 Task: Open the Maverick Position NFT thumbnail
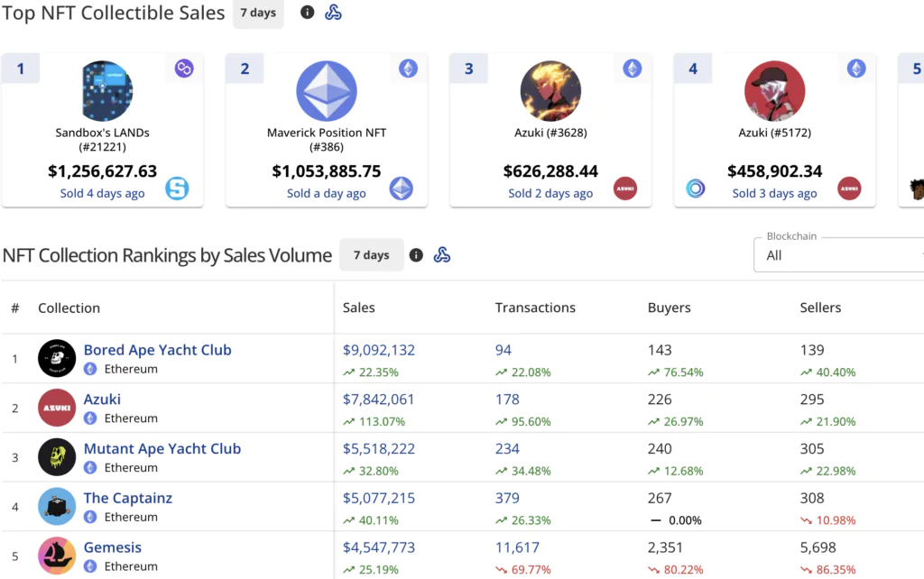tap(327, 91)
